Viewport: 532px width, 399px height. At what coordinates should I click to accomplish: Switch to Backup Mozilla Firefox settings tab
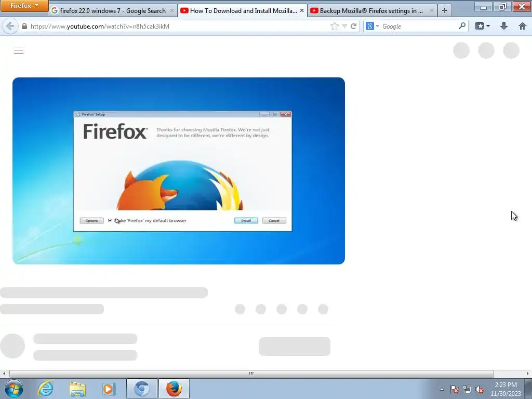(372, 10)
